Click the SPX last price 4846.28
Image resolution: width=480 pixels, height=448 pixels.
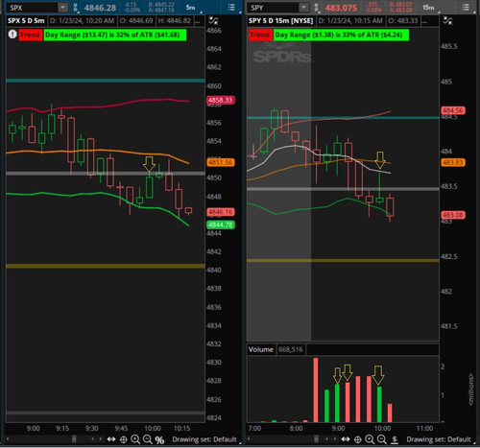[x=100, y=8]
